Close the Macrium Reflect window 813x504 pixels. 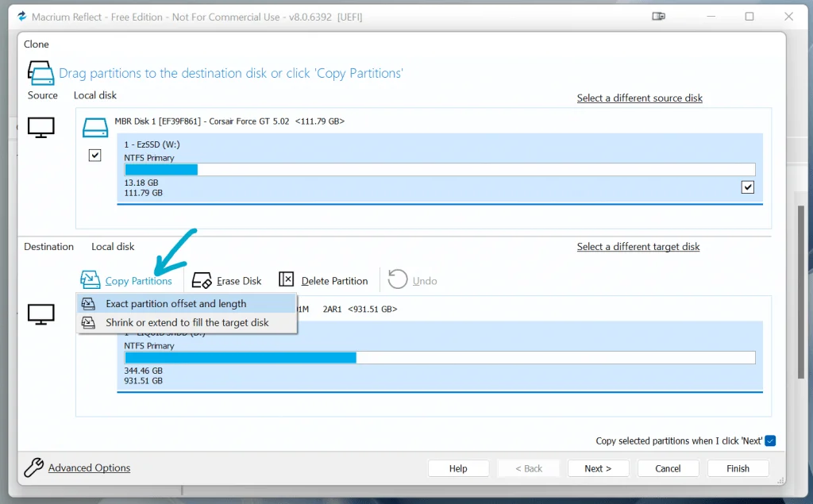(x=788, y=17)
